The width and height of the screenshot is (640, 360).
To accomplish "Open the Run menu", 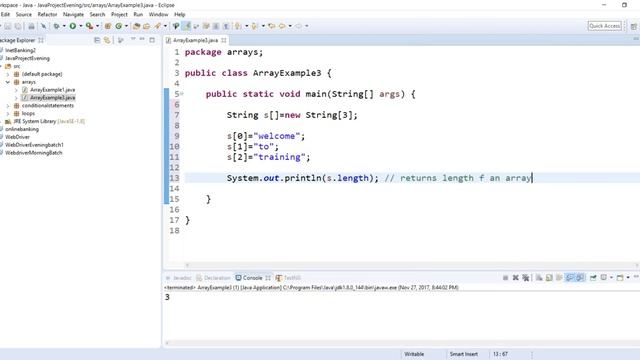I will [138, 14].
